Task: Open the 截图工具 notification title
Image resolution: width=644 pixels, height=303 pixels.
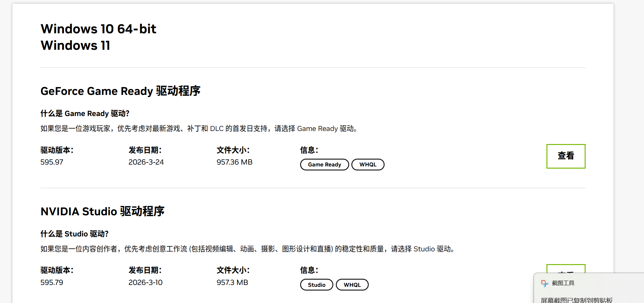Action: pyautogui.click(x=563, y=283)
